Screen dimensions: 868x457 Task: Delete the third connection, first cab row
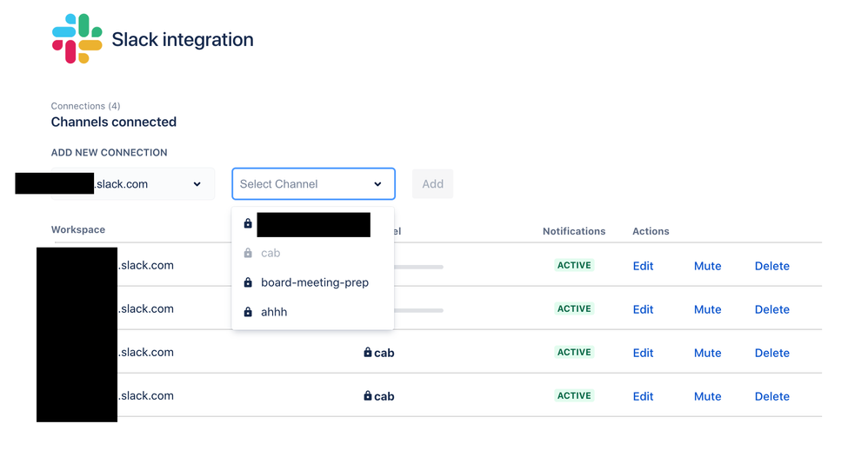(x=772, y=353)
